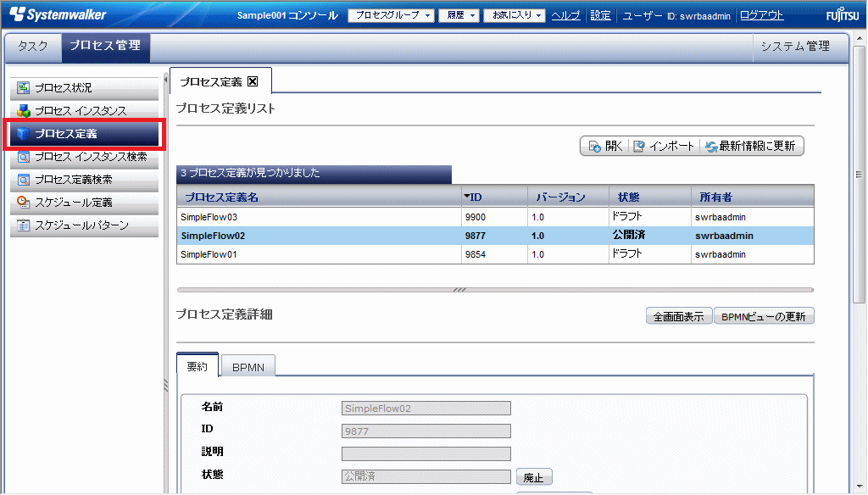Click the インポート import icon
Image resolution: width=868 pixels, height=495 pixels.
click(x=639, y=146)
